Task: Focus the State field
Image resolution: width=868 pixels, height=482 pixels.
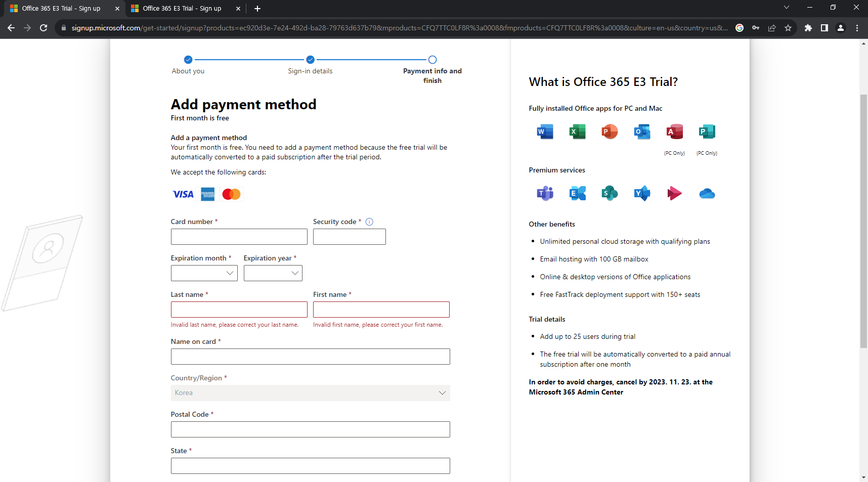Action: (311, 466)
